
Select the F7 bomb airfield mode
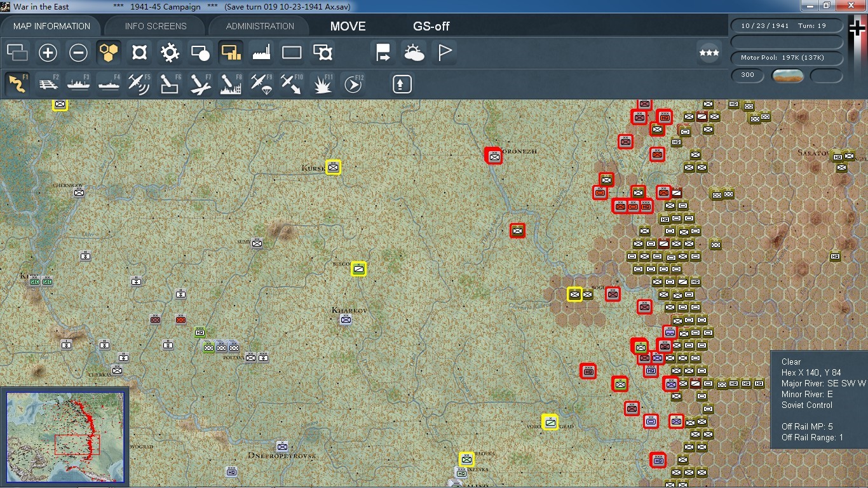click(x=200, y=84)
